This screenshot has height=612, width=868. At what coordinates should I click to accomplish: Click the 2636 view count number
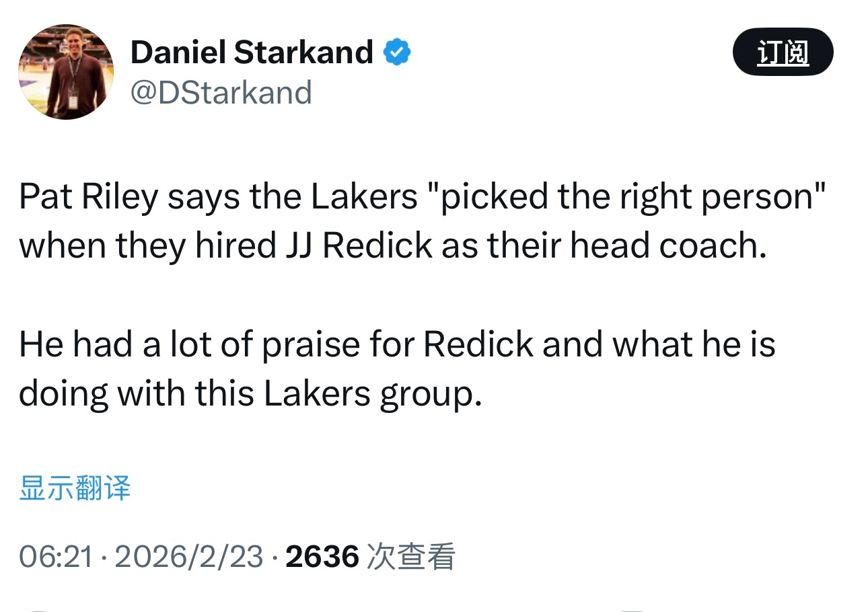coord(322,557)
